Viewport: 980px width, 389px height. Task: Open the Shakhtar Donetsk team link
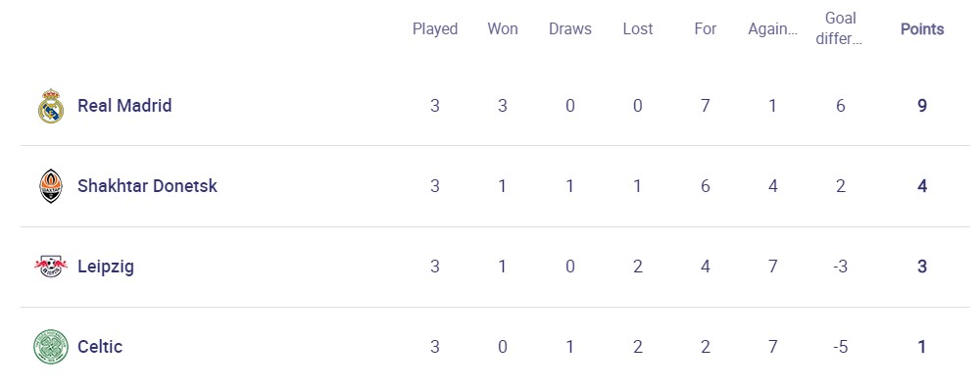tap(148, 186)
